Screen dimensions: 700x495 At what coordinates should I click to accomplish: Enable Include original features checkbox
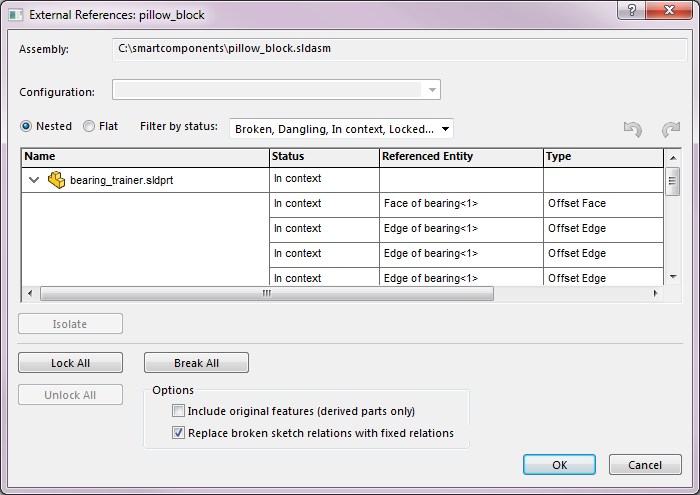(x=179, y=411)
